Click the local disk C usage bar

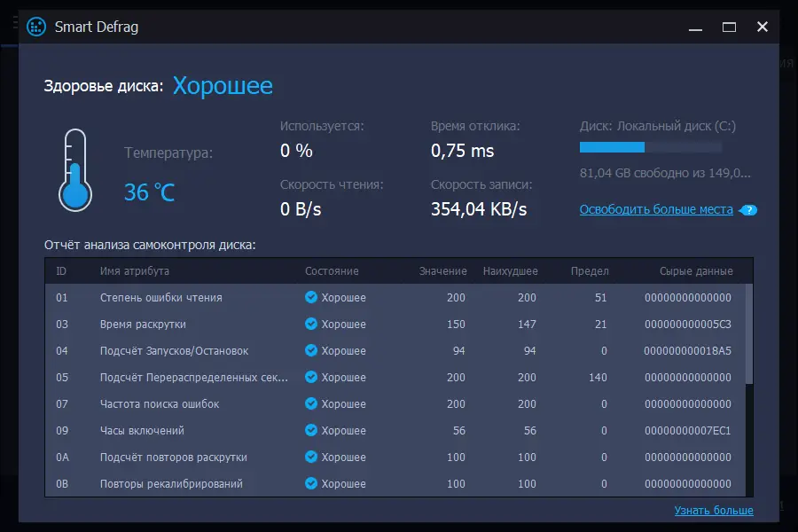tap(650, 147)
